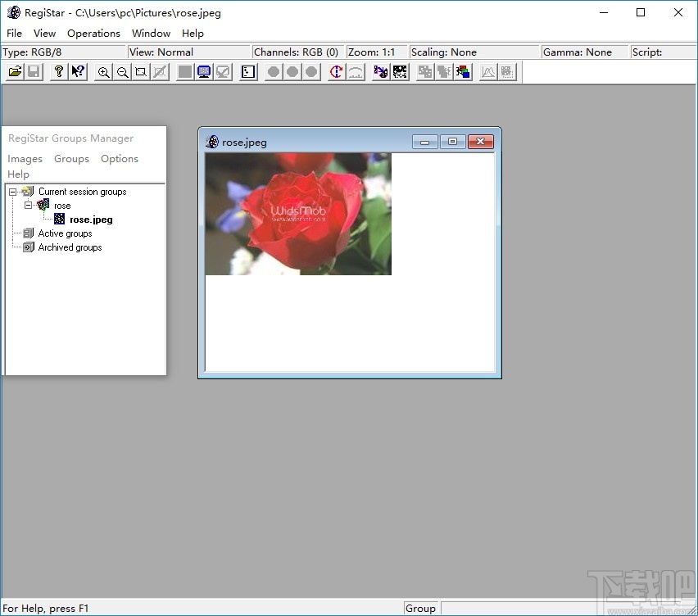Click the Open file folder icon
Screen dimensions: 698x616
pyautogui.click(x=15, y=72)
